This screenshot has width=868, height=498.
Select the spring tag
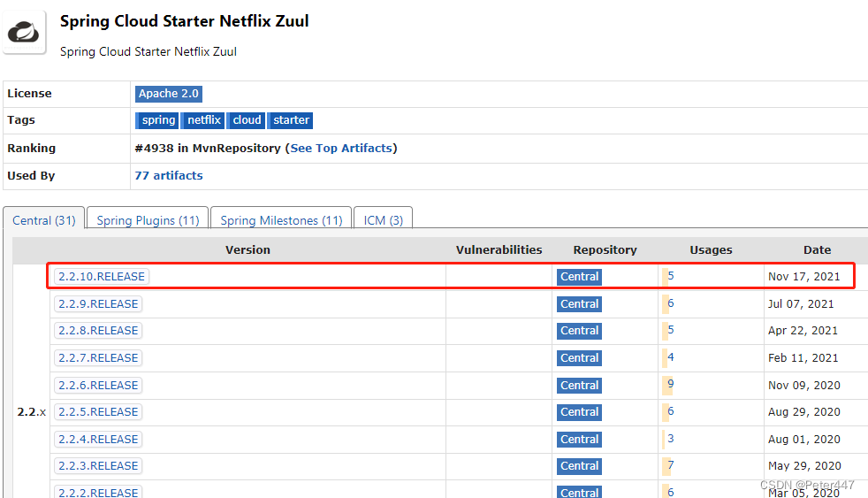[x=157, y=120]
